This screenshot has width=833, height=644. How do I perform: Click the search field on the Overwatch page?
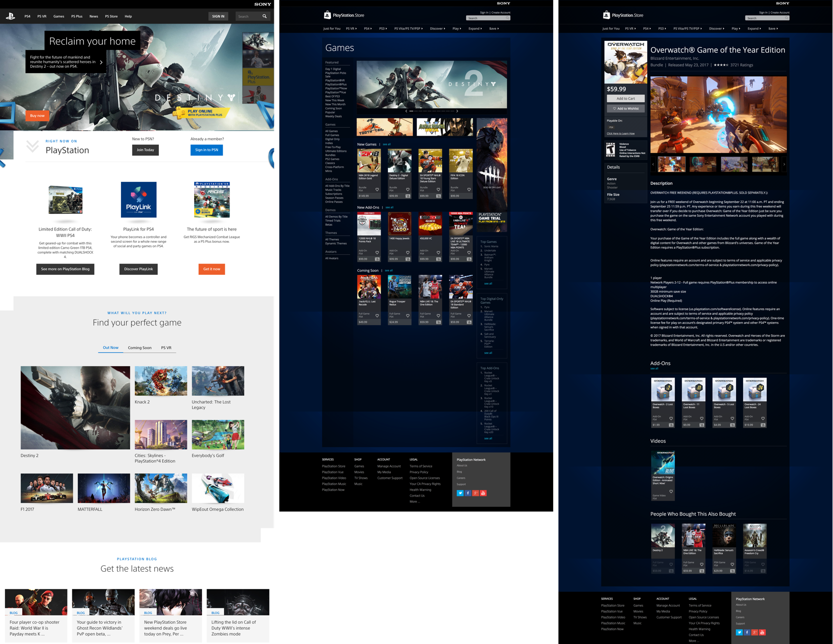(x=767, y=18)
